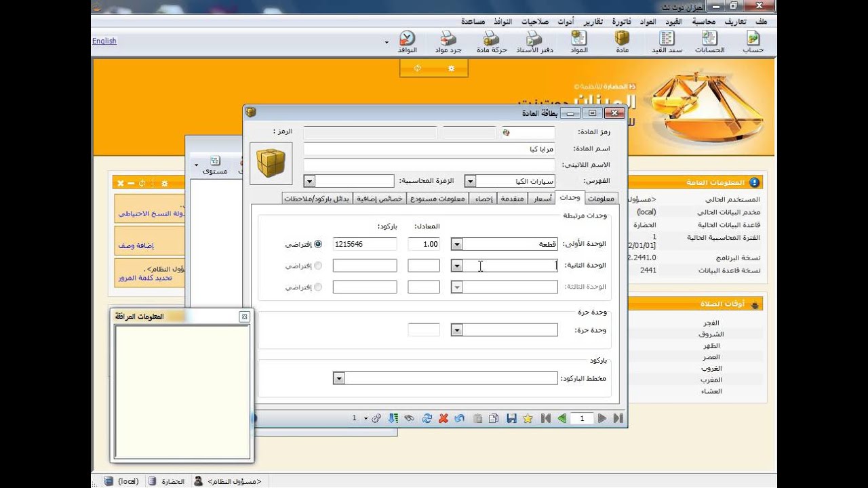
Task: Open main toolbar overflow arrow
Action: tap(387, 42)
